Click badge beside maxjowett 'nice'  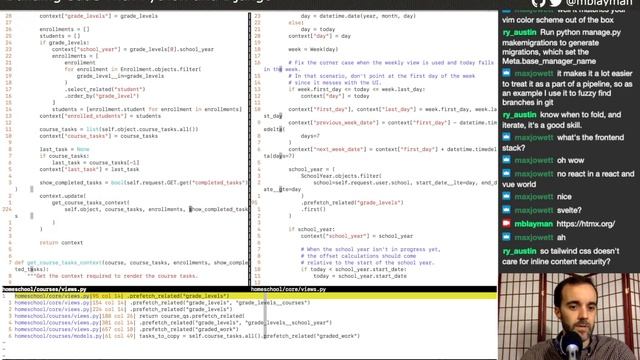507,196
